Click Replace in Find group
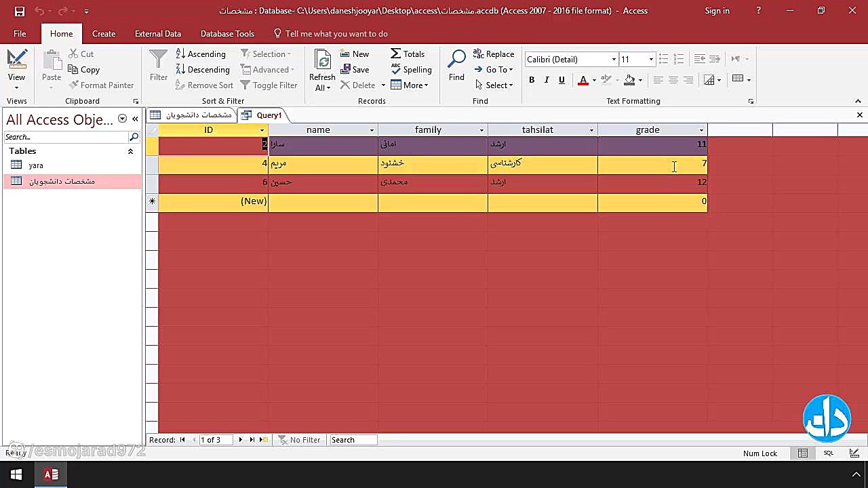 click(x=494, y=54)
